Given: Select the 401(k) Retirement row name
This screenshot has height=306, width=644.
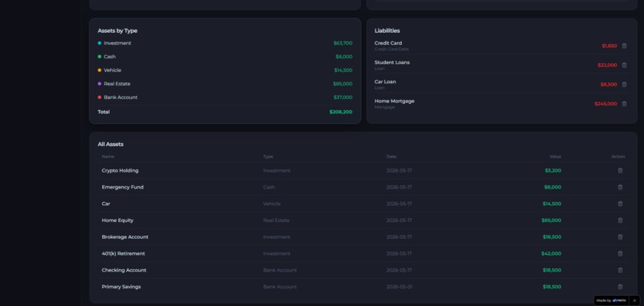Looking at the screenshot, I should pyautogui.click(x=123, y=254).
